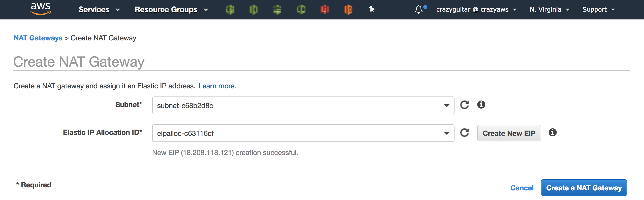Follow the NAT Gateways breadcrumb link
644x200 pixels.
point(38,38)
